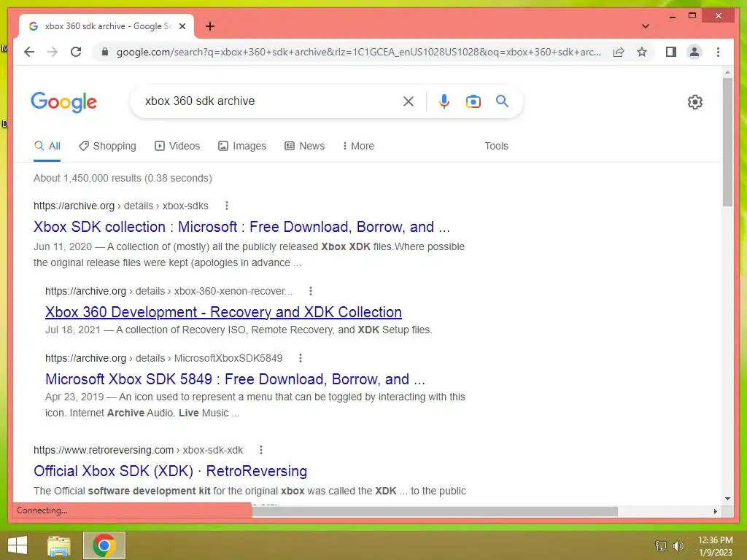The image size is (747, 560).
Task: View site info via padlock icon
Action: coord(105,52)
